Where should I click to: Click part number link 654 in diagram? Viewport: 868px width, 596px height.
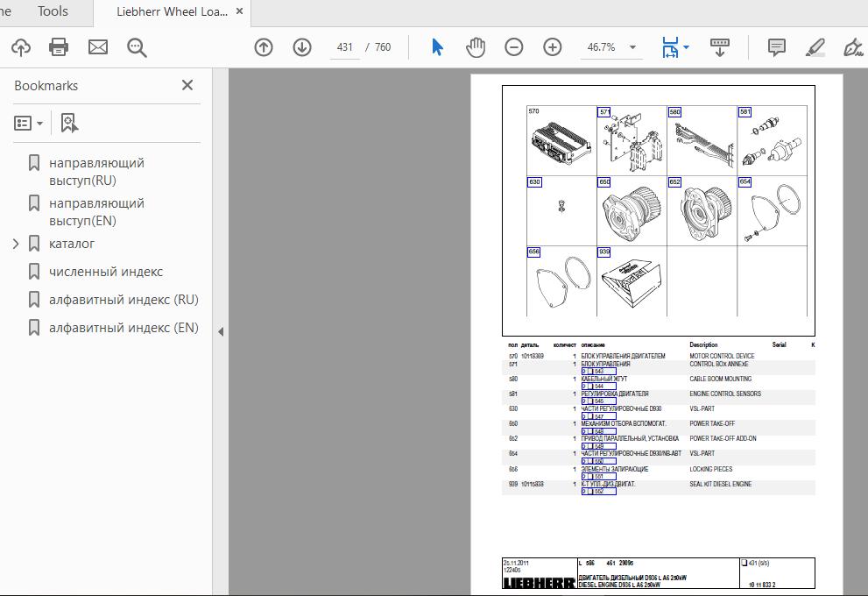click(745, 181)
